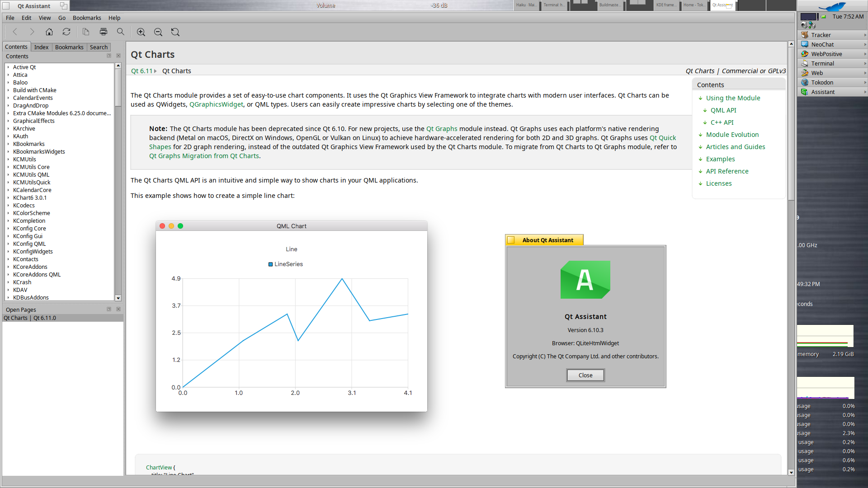Jump to the Licenses section

[x=719, y=183]
